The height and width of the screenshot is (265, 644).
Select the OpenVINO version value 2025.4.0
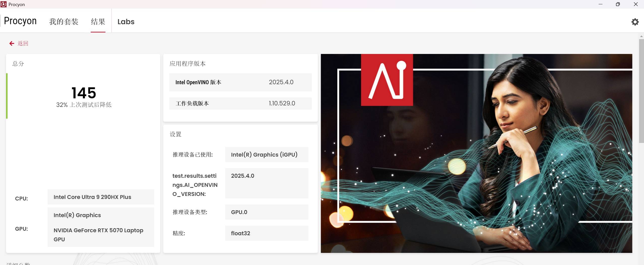point(281,82)
